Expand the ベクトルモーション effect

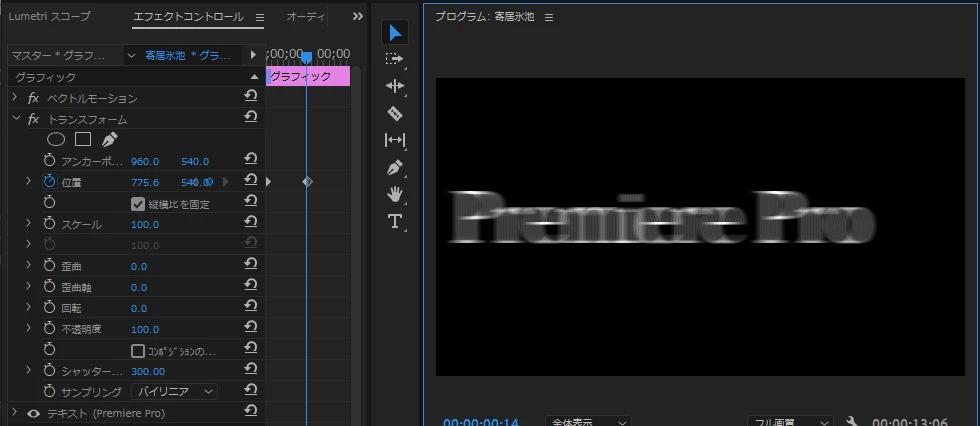(x=16, y=97)
